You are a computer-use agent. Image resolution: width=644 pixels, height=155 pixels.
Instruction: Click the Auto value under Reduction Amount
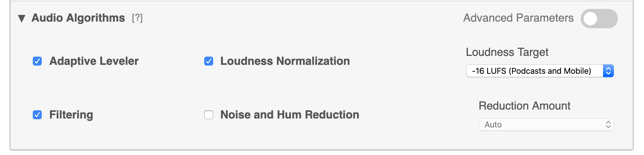coord(493,124)
